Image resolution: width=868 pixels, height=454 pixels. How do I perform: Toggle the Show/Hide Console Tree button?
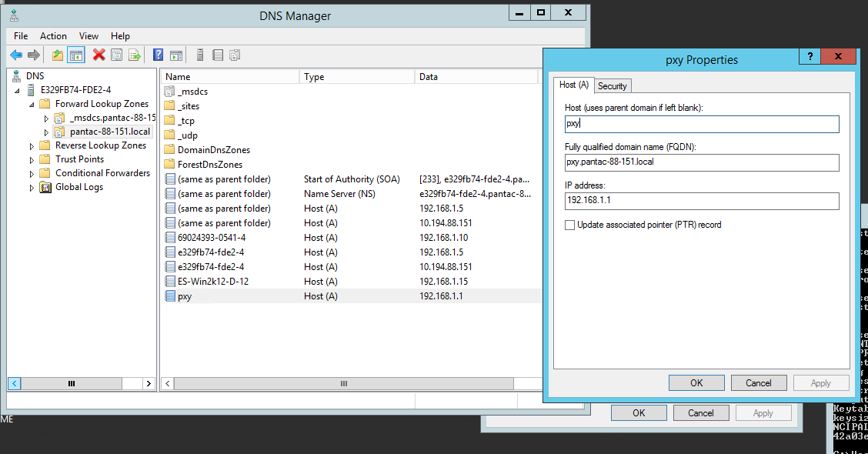pyautogui.click(x=76, y=55)
